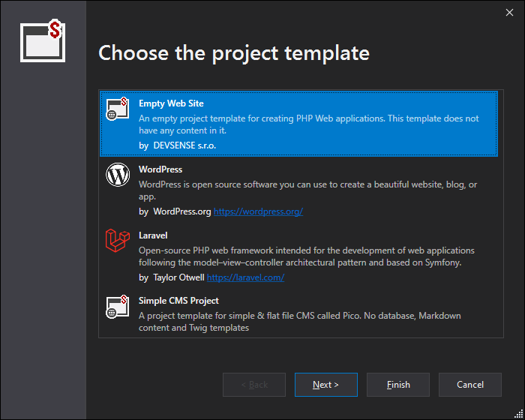
Task: Close the project template dialog
Action: tap(509, 13)
